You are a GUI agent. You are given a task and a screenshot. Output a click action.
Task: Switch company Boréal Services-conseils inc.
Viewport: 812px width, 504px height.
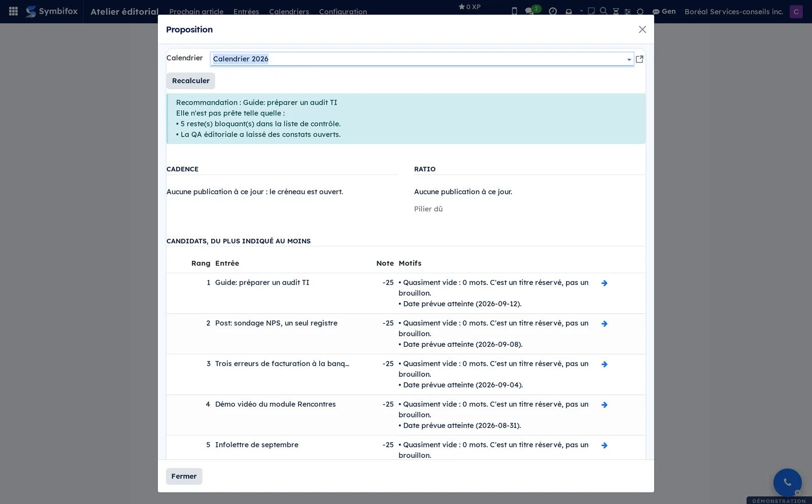(x=734, y=11)
